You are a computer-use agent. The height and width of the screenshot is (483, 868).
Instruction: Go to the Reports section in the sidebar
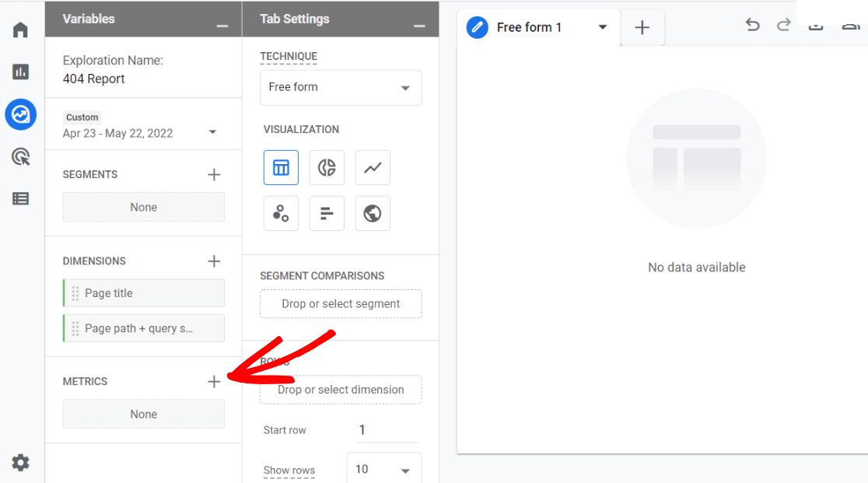[20, 72]
